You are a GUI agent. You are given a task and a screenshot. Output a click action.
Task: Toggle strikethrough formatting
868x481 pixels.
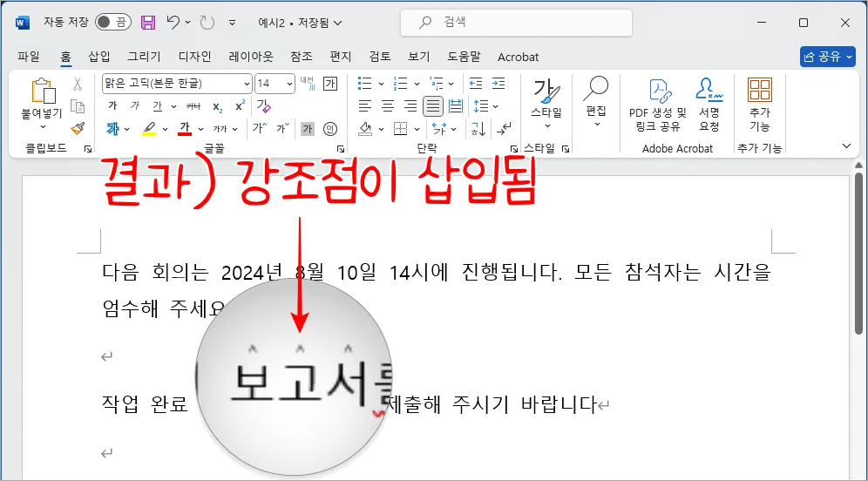(x=193, y=105)
